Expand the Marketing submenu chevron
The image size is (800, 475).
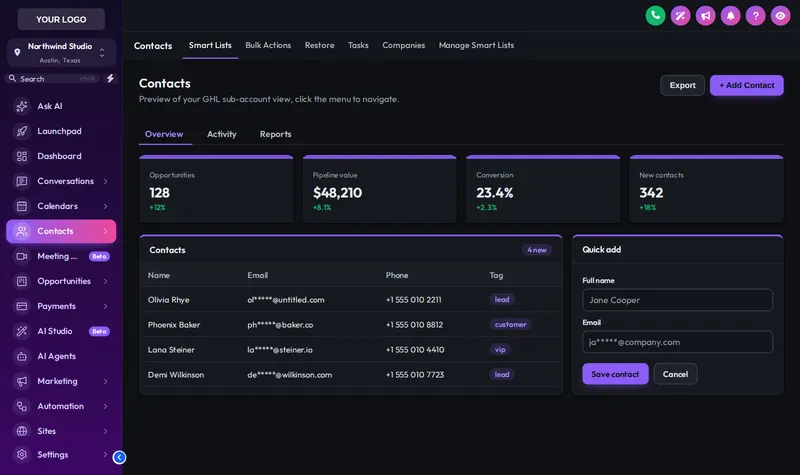(106, 381)
